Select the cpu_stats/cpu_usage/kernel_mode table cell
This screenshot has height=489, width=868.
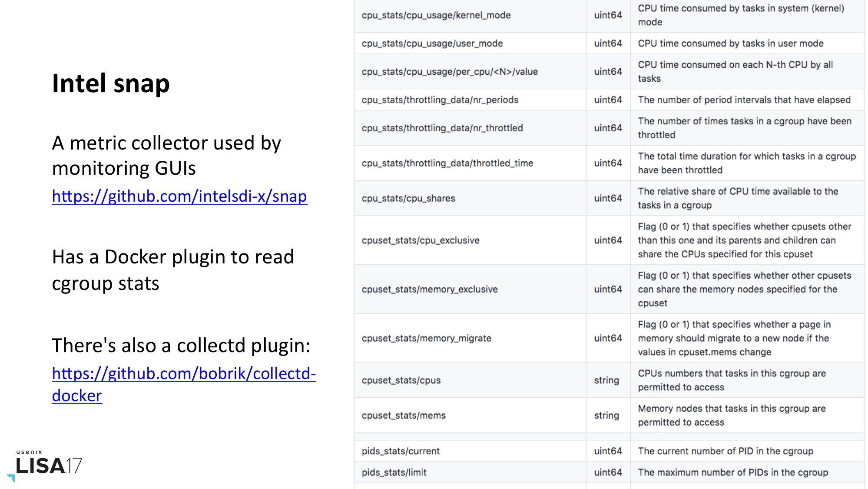(436, 15)
